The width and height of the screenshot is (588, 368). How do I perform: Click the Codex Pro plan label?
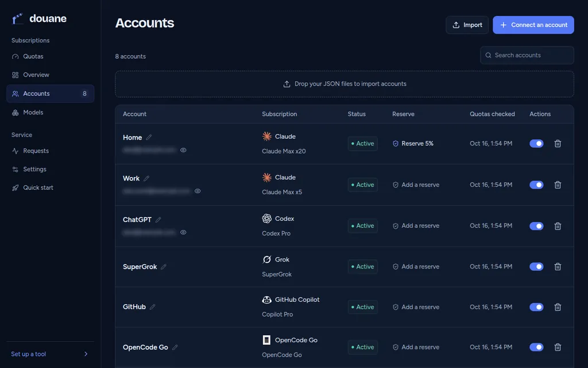pos(276,233)
